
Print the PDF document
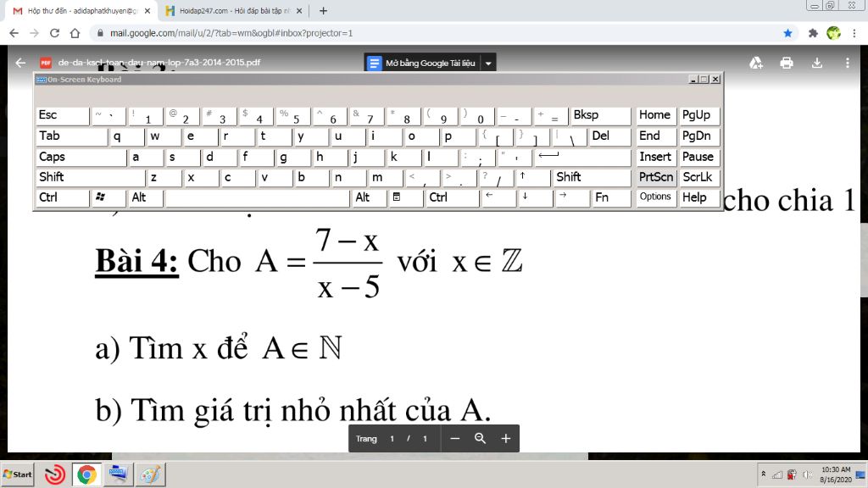tap(787, 63)
